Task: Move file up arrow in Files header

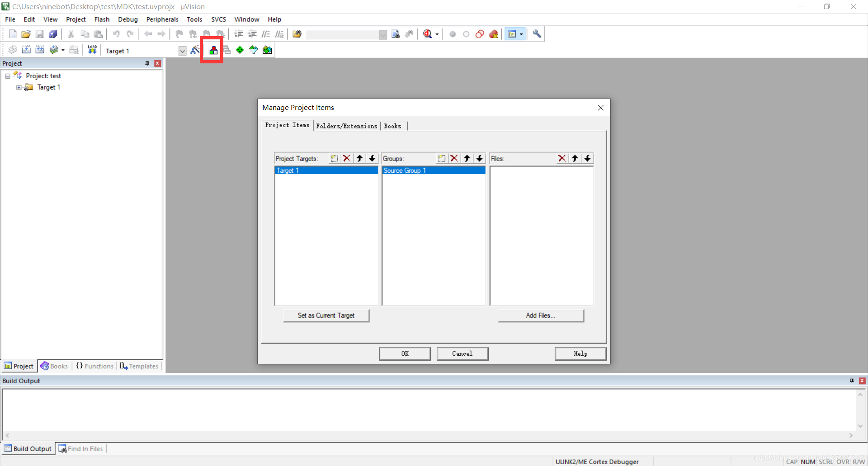Action: click(575, 158)
